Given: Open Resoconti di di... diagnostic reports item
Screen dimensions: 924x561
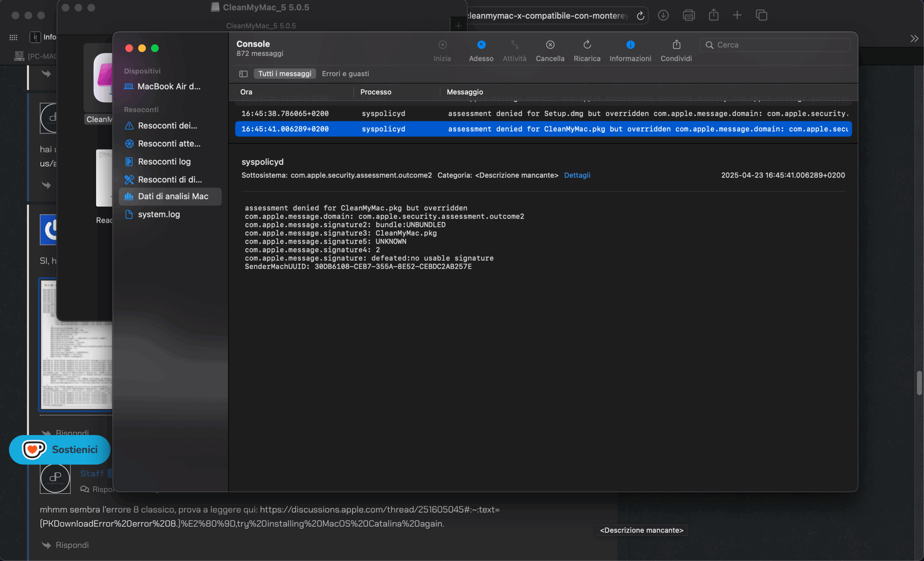Looking at the screenshot, I should [x=170, y=180].
